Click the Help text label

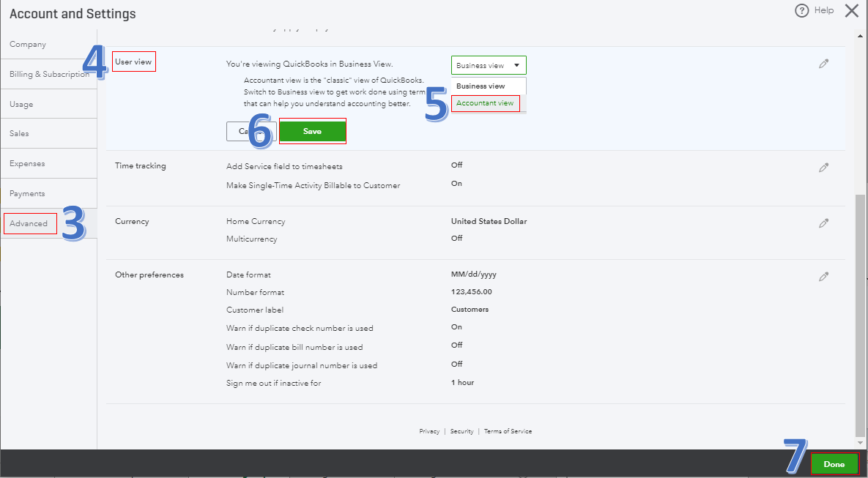coord(824,10)
